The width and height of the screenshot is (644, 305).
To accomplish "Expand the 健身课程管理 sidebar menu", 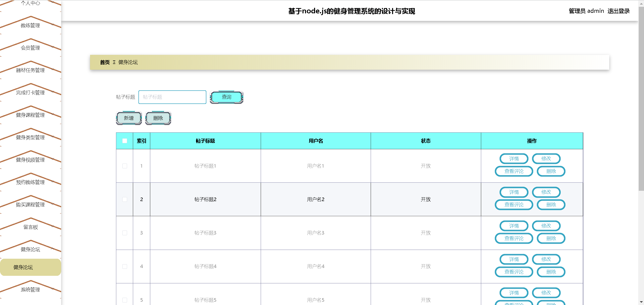I will 30,115.
